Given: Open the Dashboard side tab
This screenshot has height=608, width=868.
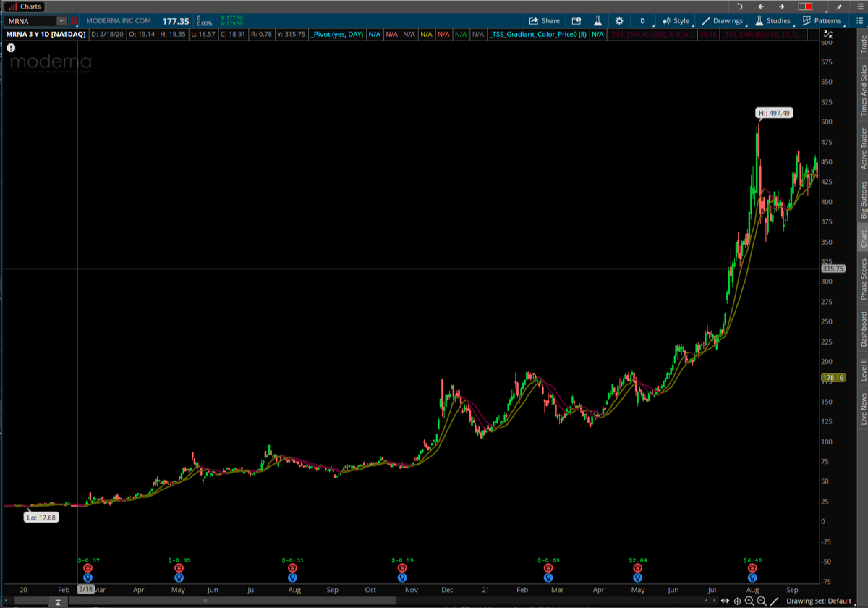Looking at the screenshot, I should click(862, 329).
